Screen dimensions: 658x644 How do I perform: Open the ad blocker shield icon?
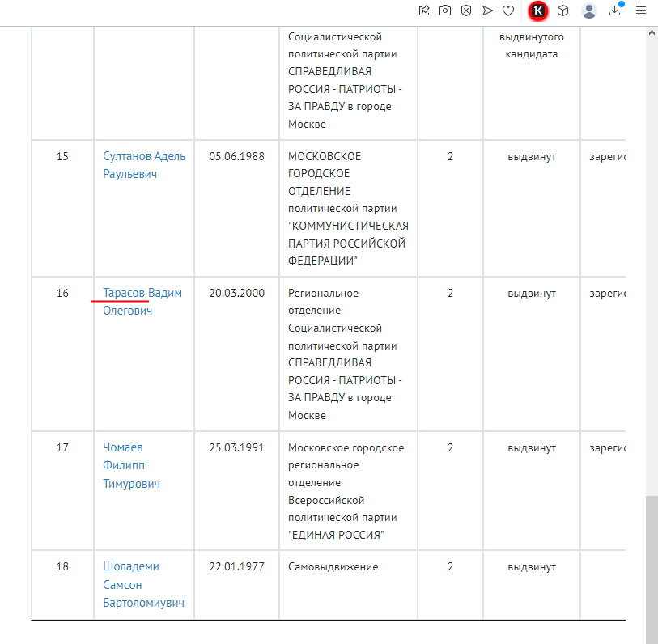click(x=466, y=11)
